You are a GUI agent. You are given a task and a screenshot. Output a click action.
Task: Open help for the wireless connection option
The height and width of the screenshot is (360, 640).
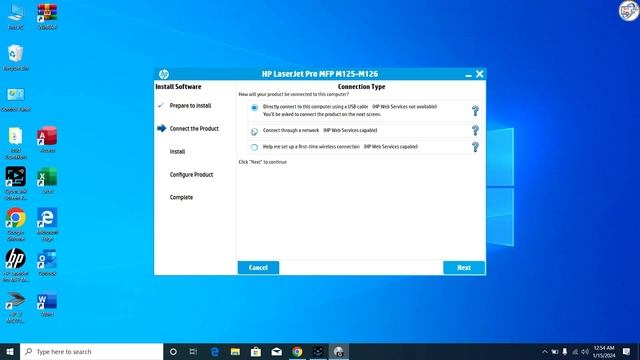click(475, 147)
